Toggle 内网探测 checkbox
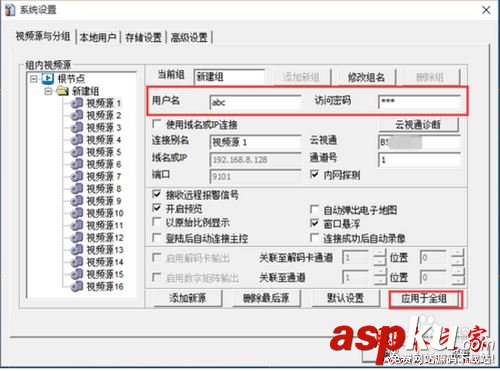Viewport: 500px width, 371px height. (314, 174)
